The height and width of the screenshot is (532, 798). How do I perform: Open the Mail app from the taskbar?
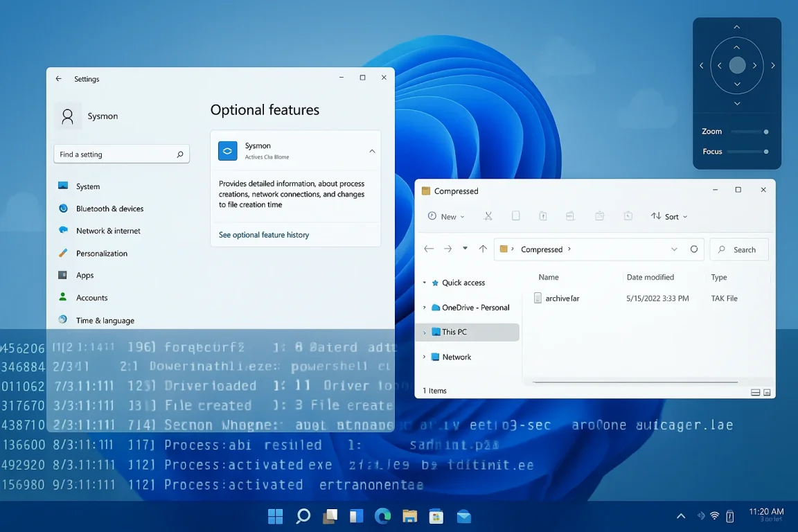(463, 516)
